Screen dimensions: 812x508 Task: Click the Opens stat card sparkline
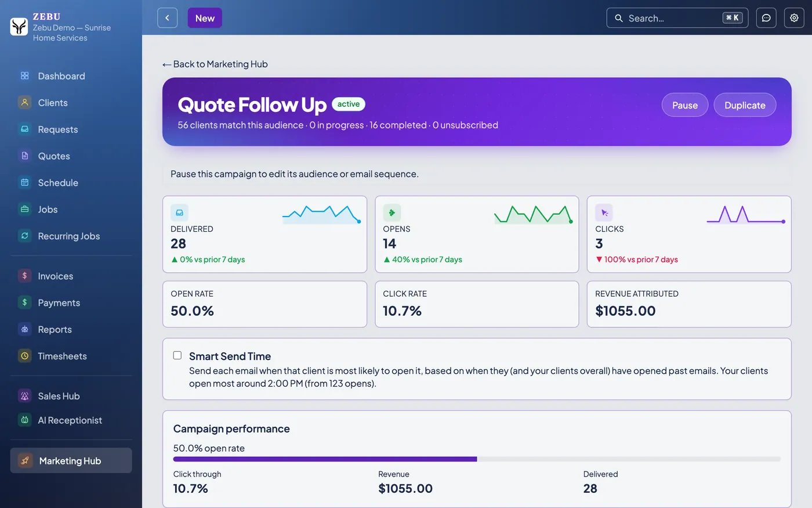(534, 214)
